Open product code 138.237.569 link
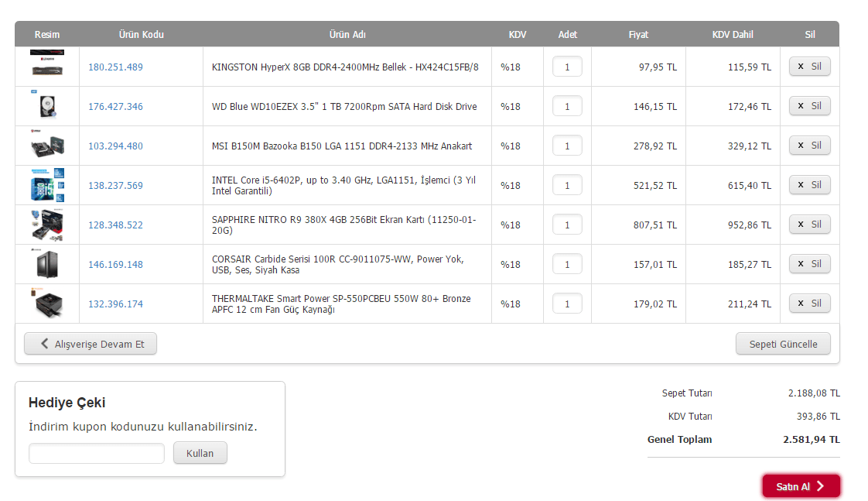This screenshot has height=501, width=868. (115, 186)
